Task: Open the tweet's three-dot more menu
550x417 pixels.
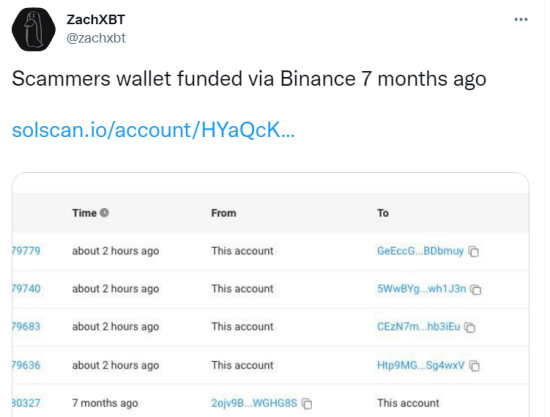Action: pos(521,20)
